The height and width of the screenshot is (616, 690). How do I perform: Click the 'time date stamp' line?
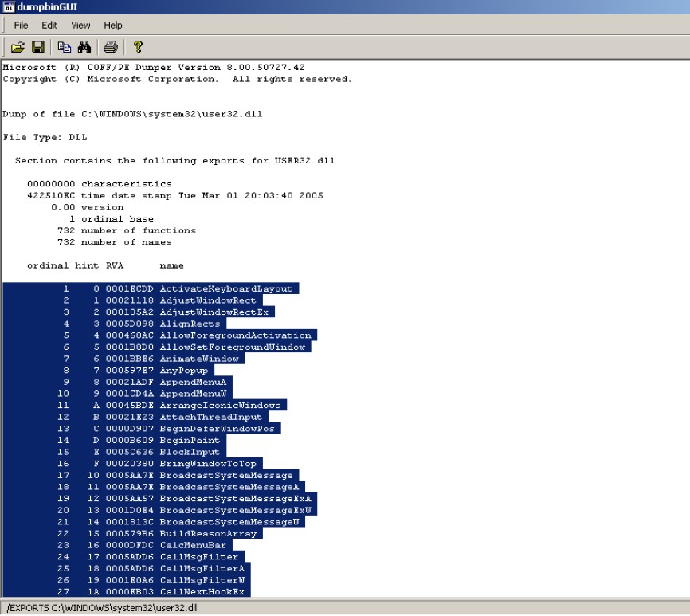pos(175,195)
